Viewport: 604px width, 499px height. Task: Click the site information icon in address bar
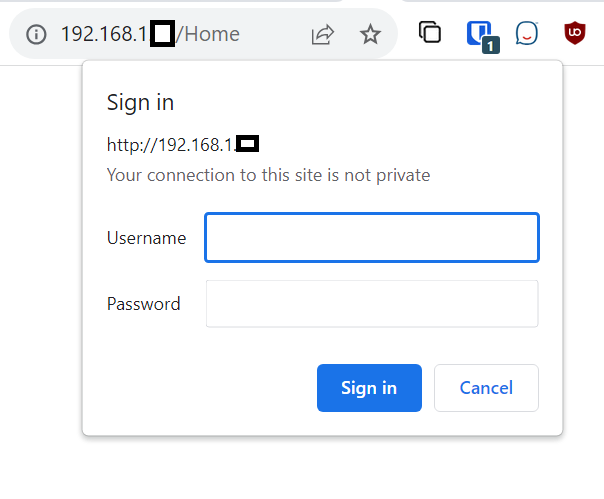36,34
